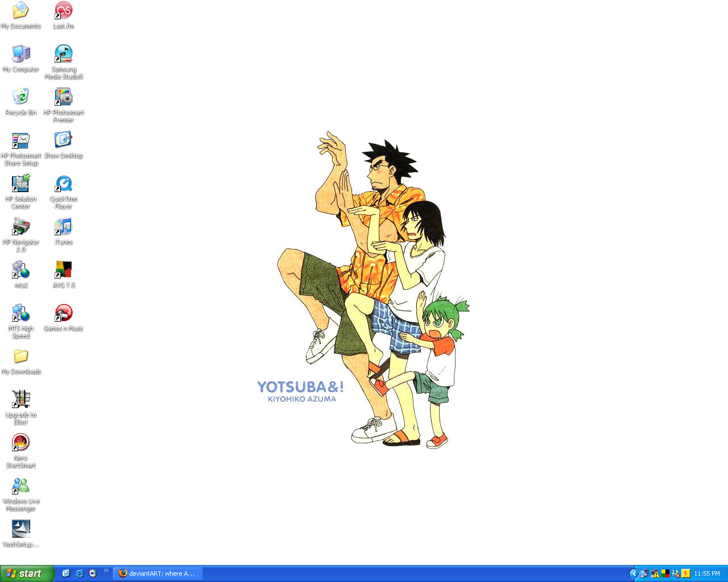The height and width of the screenshot is (582, 728).
Task: Select the Games n Music shortcut
Action: [x=64, y=317]
